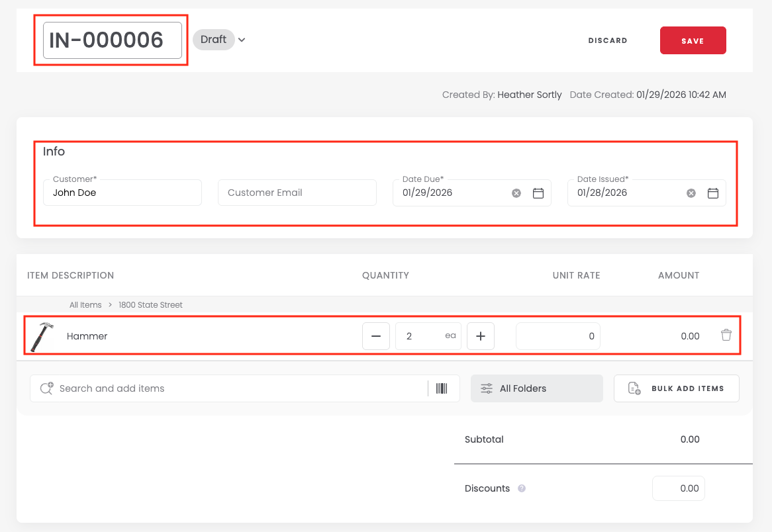Open Bulk Add Items
Screen dimensions: 772x532
(676, 388)
